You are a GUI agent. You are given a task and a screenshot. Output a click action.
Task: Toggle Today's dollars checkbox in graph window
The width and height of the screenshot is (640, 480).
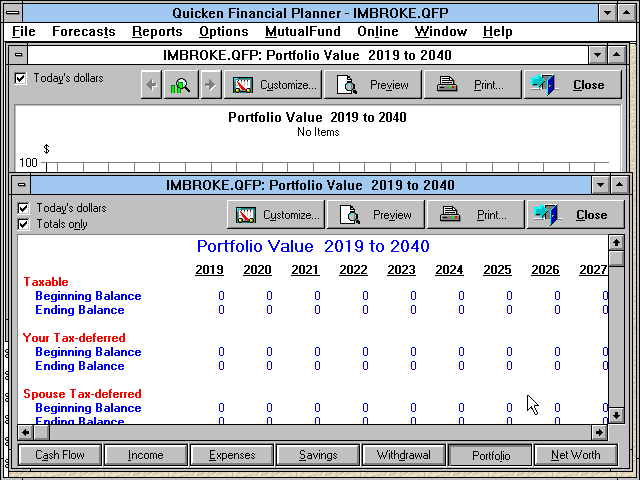20,78
